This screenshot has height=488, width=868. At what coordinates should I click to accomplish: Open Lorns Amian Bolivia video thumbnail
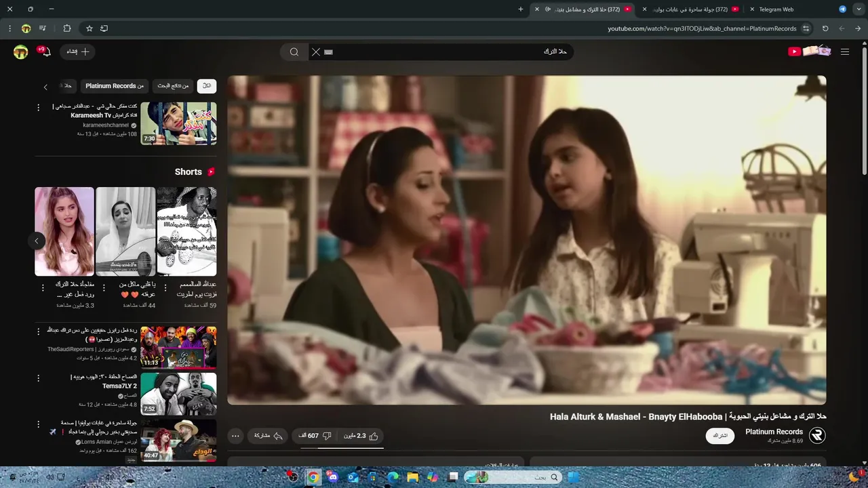tap(178, 441)
